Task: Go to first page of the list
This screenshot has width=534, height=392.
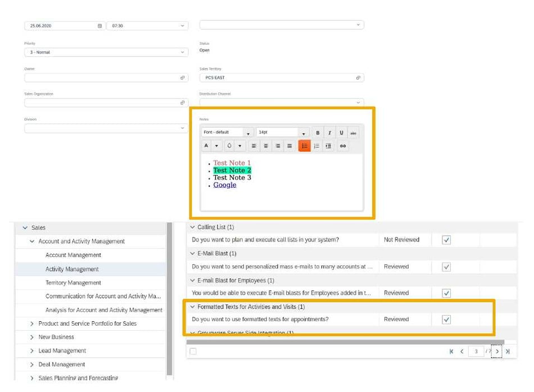Action: pyautogui.click(x=451, y=352)
